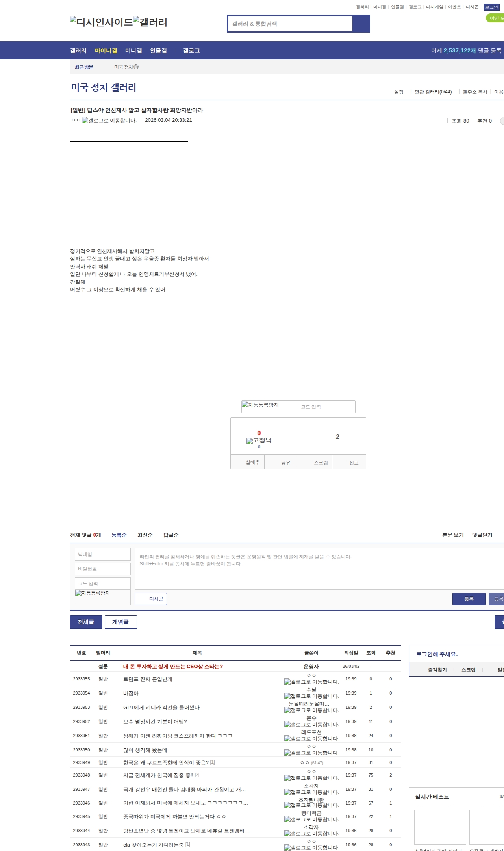504x851 pixels.
Task: Sort comments by 최신순
Action: (x=145, y=535)
